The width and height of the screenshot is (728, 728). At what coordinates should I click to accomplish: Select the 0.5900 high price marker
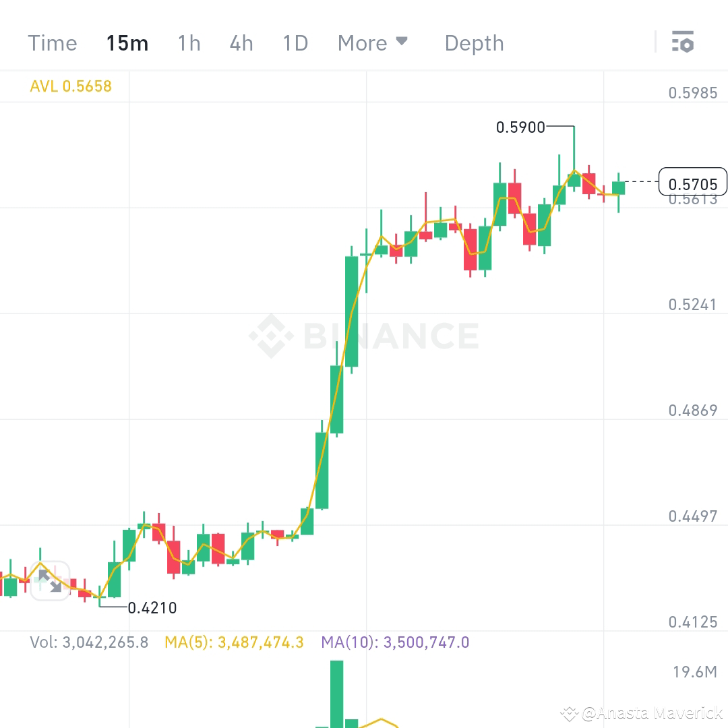520,127
